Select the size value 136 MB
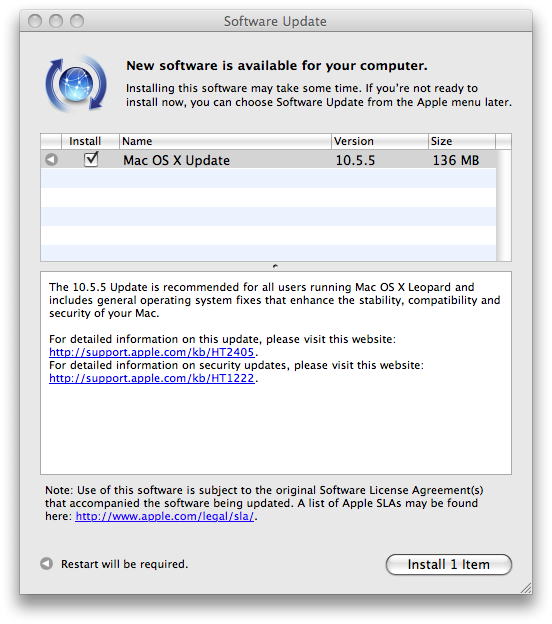The width and height of the screenshot is (552, 624). pos(456,160)
